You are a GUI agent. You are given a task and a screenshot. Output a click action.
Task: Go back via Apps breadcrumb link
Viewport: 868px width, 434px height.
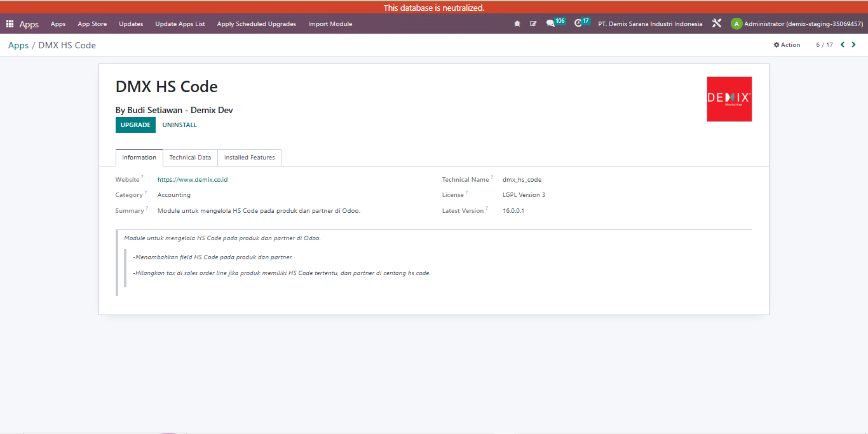(18, 45)
